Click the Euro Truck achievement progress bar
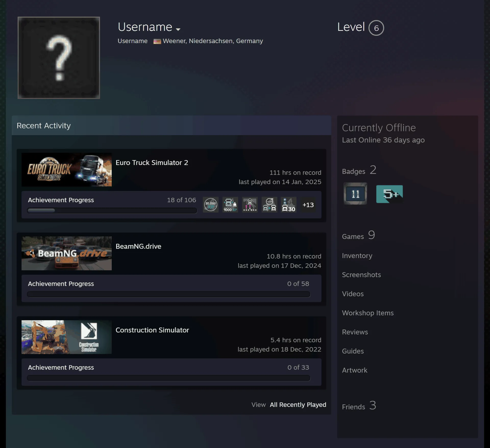This screenshot has width=490, height=448. coord(112,211)
